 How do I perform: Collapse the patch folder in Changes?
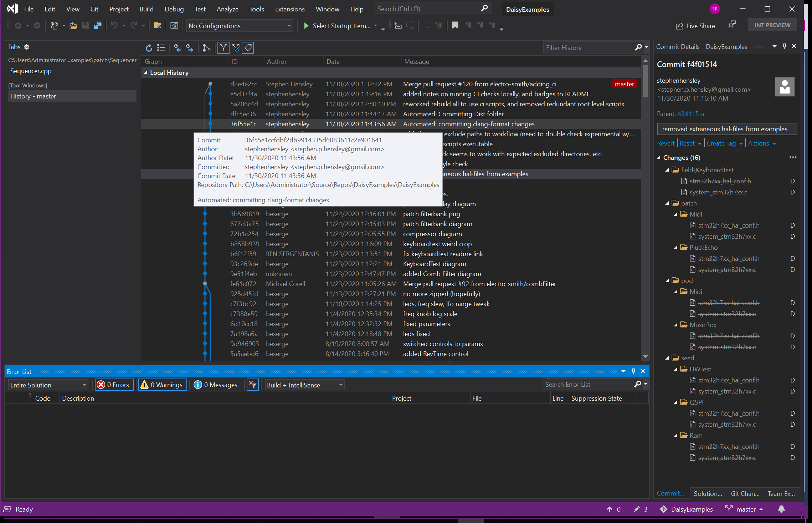coord(667,203)
